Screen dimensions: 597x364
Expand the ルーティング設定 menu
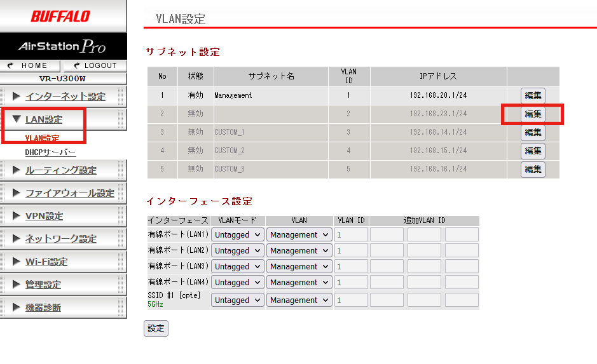click(60, 170)
